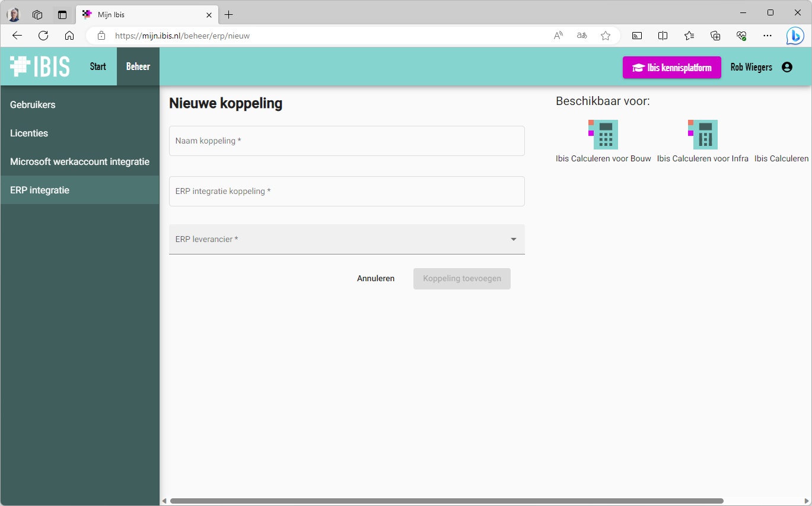The height and width of the screenshot is (506, 812).
Task: View site information padlock icon
Action: (x=101, y=36)
